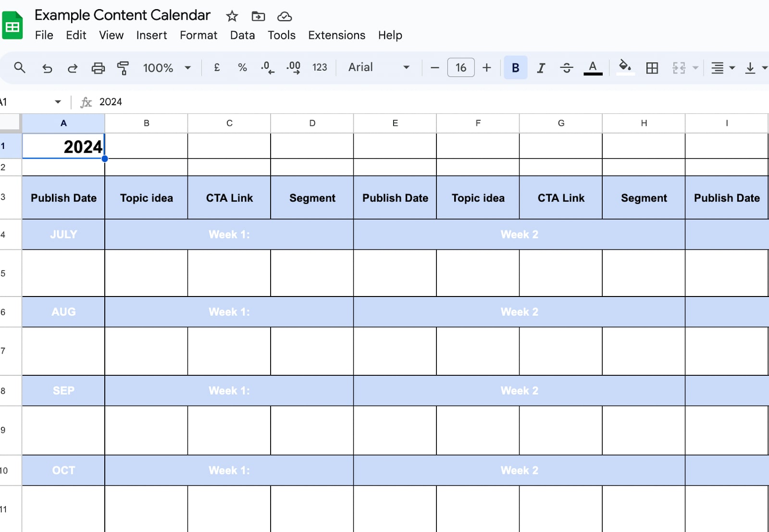The image size is (769, 532).
Task: Toggle bold formatting button
Action: [515, 68]
